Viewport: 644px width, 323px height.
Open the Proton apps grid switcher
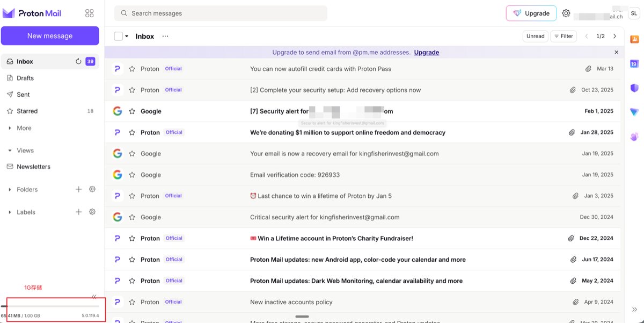[x=90, y=13]
